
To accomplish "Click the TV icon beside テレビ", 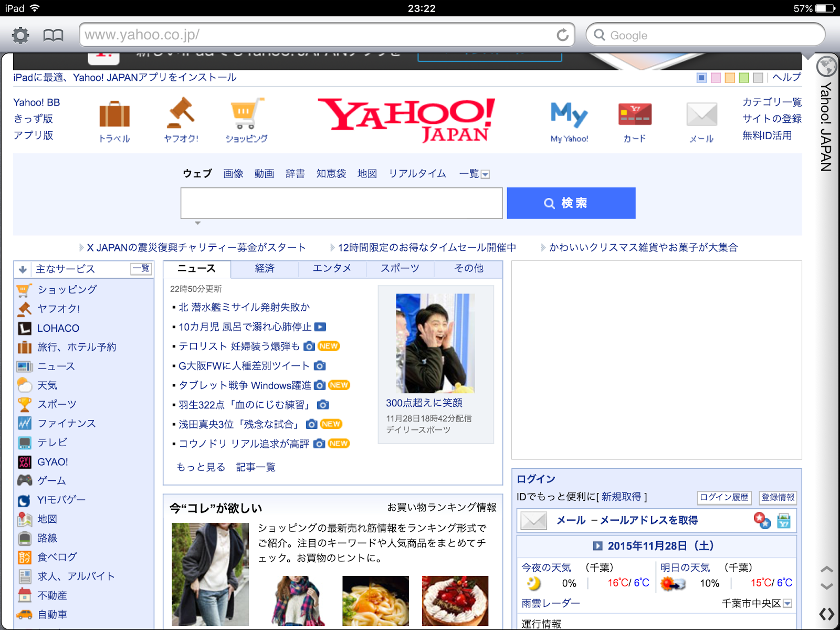I will coord(25,443).
